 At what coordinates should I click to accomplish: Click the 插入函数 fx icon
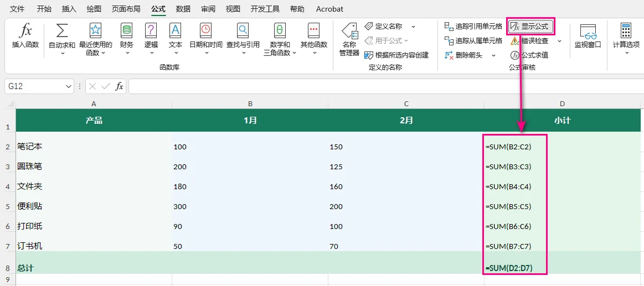pyautogui.click(x=25, y=30)
